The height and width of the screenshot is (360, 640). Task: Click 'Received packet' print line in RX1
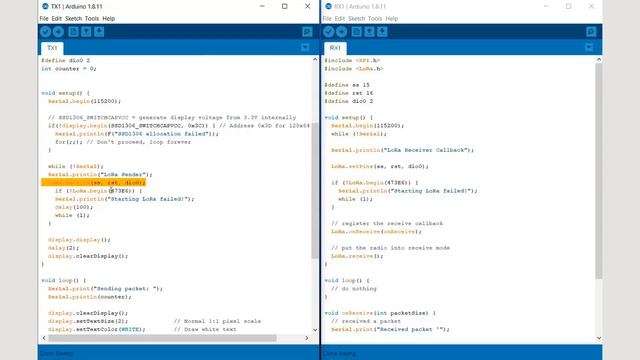tap(390, 329)
